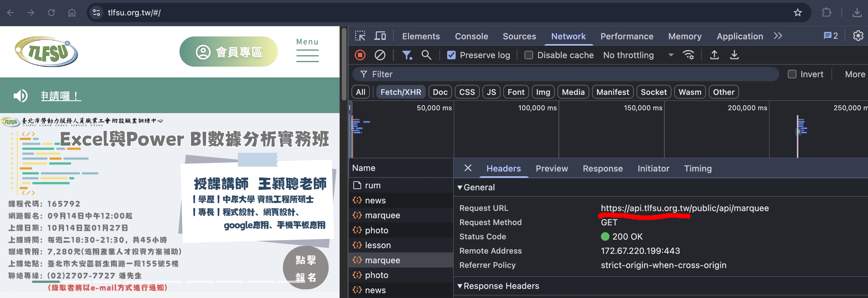Open the browser home icon
This screenshot has width=868, height=298.
[72, 13]
